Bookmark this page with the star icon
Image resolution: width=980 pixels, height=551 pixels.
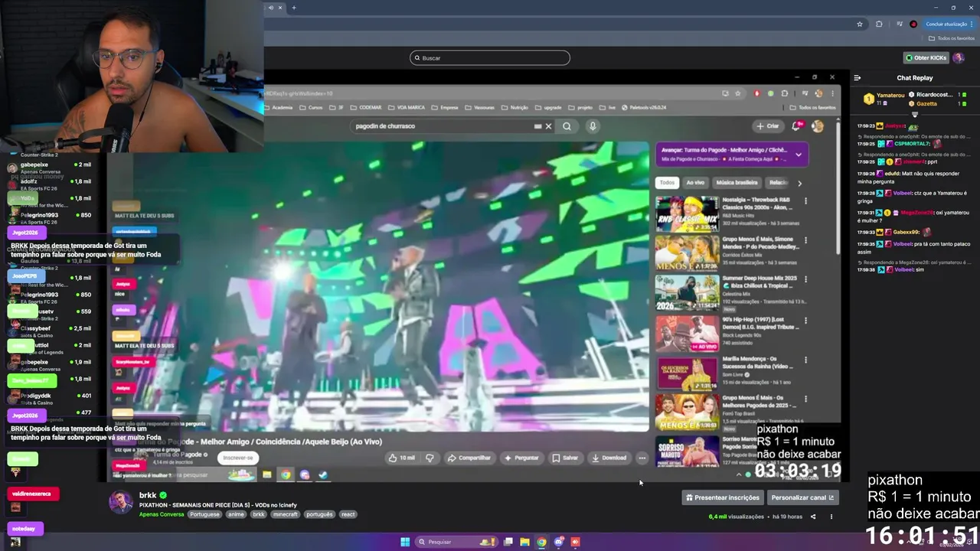click(860, 24)
